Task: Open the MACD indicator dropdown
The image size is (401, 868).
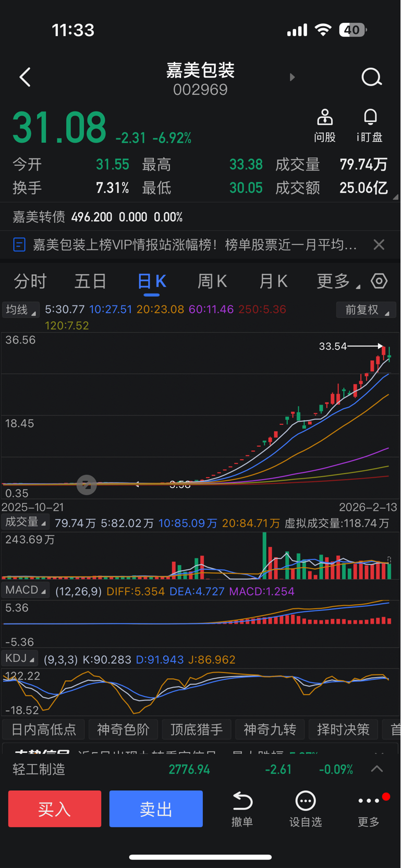Action: 26,590
